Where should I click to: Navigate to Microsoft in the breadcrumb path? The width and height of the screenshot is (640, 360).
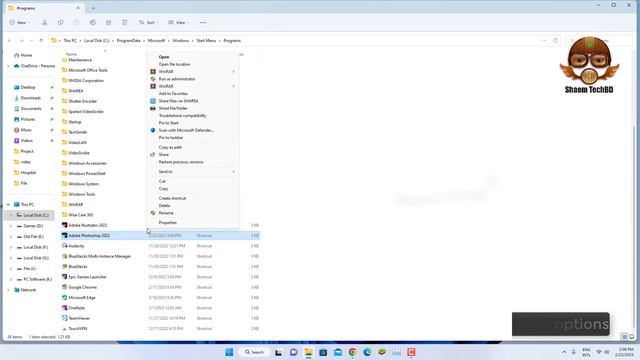(156, 41)
